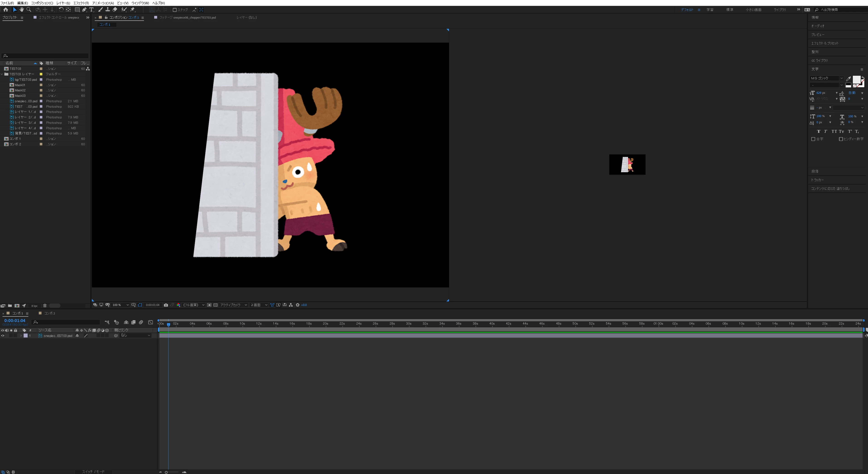The width and height of the screenshot is (868, 474).
Task: Select the Hand tool
Action: click(22, 10)
